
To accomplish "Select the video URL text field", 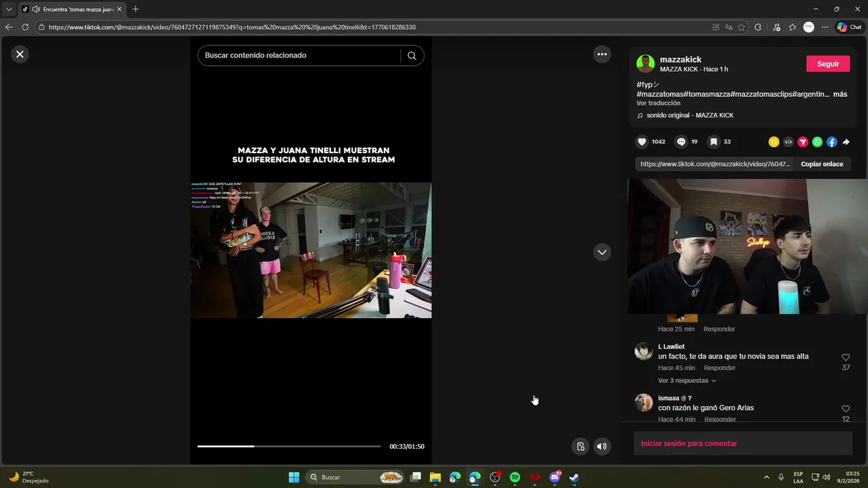I will [x=715, y=164].
